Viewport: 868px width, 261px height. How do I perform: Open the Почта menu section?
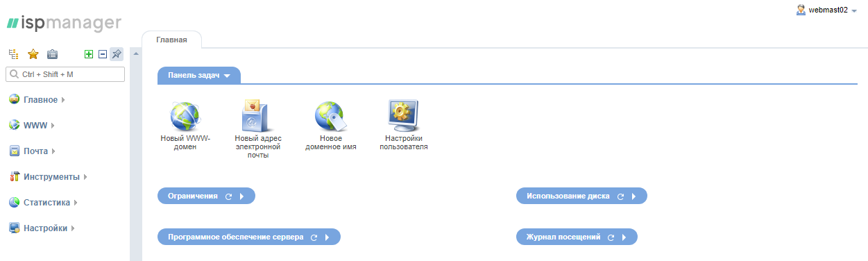tap(36, 151)
